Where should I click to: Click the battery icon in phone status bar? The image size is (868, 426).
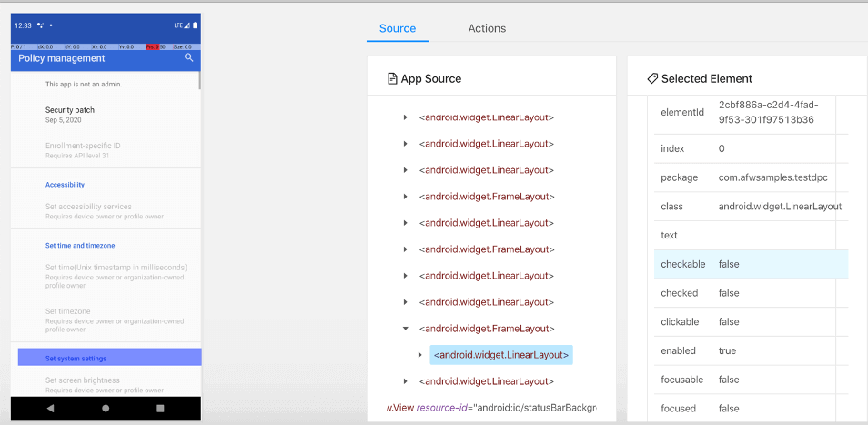(x=195, y=25)
